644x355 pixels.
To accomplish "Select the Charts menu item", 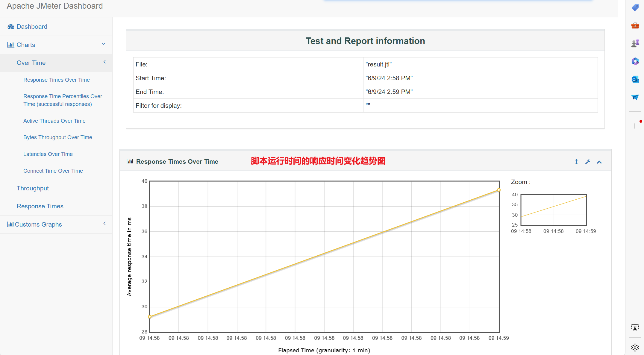I will point(26,45).
